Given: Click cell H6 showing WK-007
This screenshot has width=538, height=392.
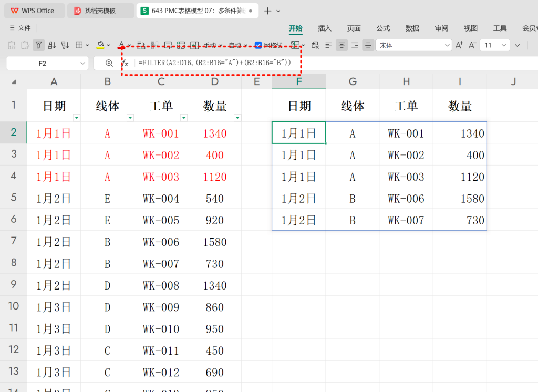Looking at the screenshot, I should 406,220.
